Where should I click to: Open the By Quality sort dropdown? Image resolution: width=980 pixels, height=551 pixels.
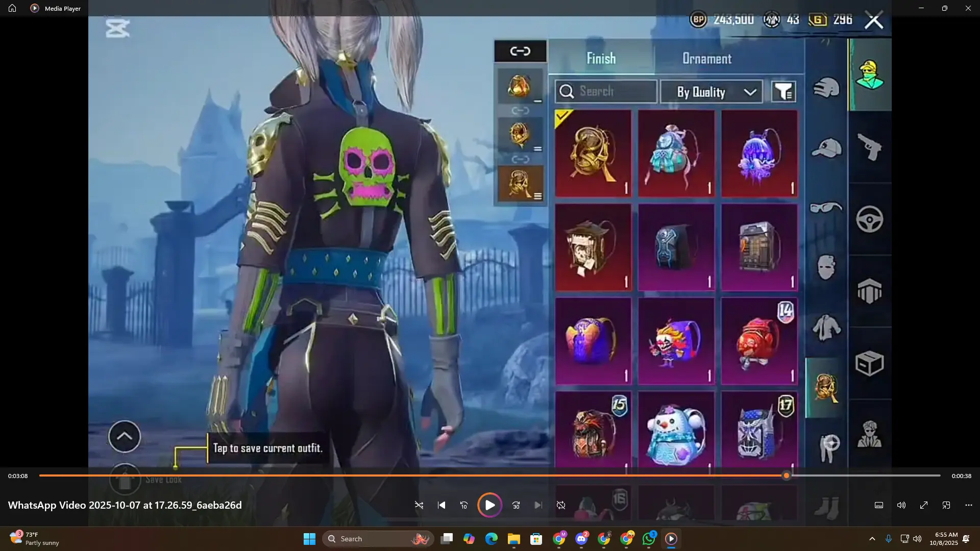(712, 92)
